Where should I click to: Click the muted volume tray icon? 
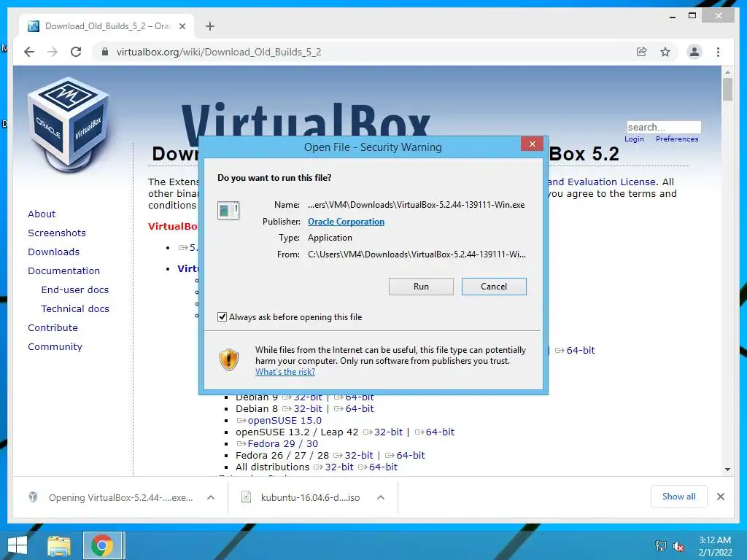pyautogui.click(x=678, y=546)
